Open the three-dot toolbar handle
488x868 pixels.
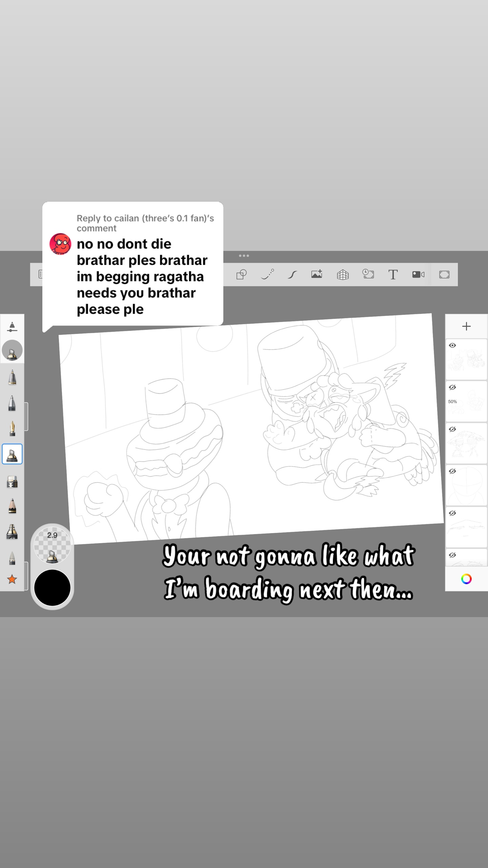tap(244, 256)
